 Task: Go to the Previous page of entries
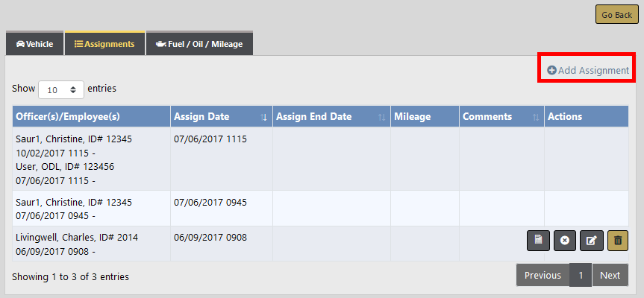click(543, 275)
